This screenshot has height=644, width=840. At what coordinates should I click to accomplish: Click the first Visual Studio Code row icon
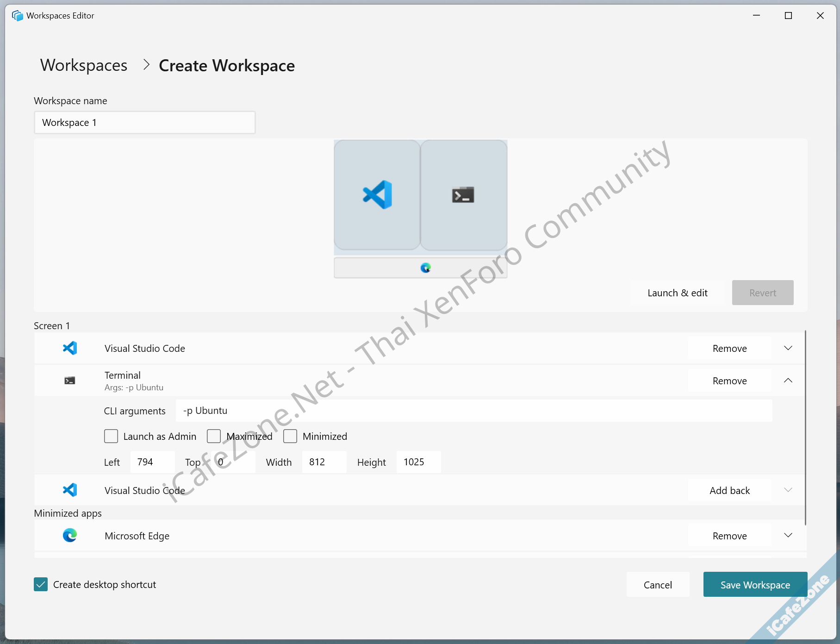point(70,348)
